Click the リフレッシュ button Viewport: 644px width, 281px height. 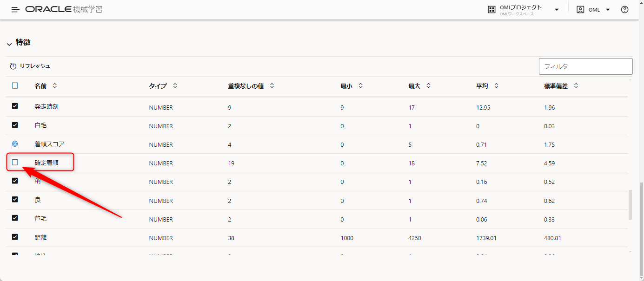pyautogui.click(x=30, y=66)
